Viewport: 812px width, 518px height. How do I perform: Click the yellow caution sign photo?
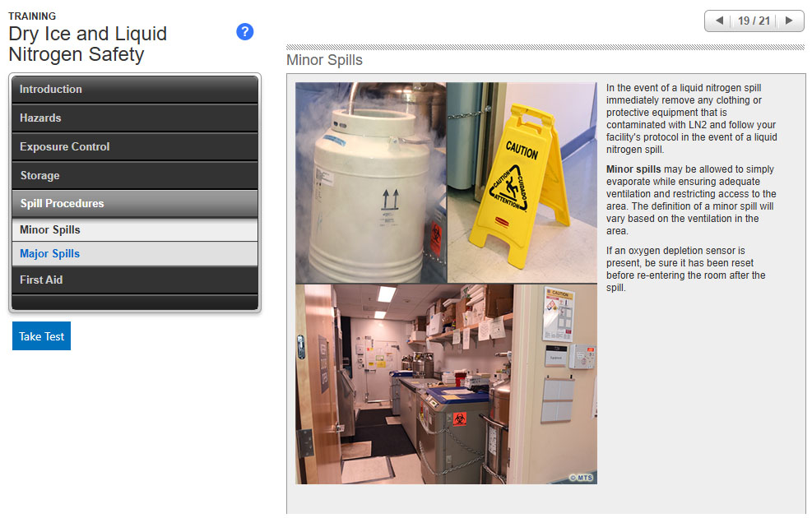click(522, 183)
